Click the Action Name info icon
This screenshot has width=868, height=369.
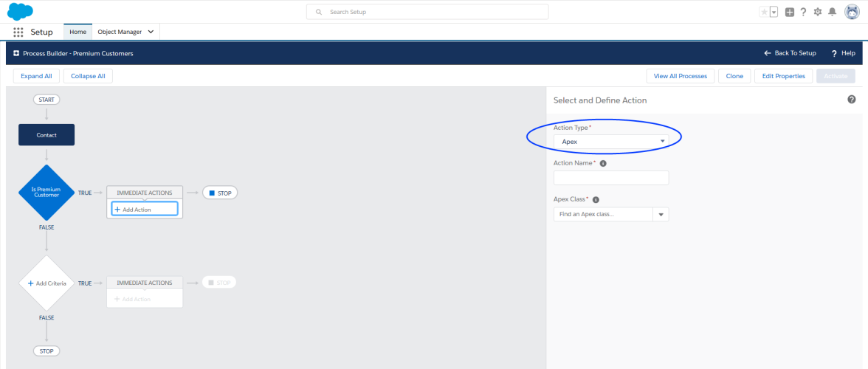pos(603,164)
